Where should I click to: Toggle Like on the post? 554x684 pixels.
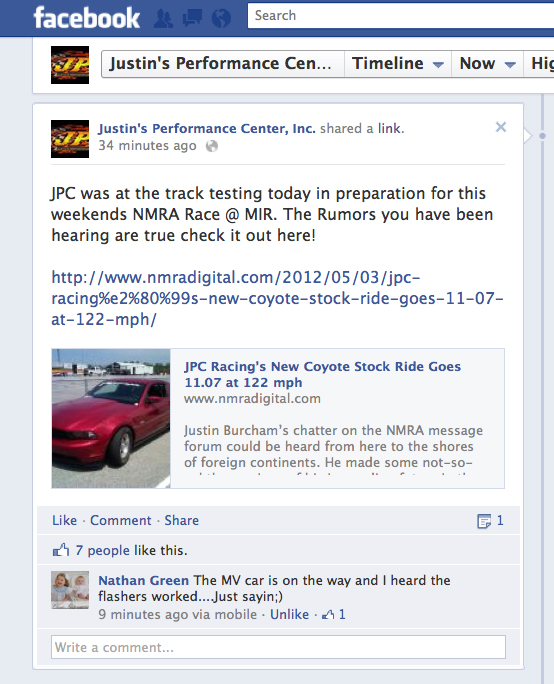(x=65, y=520)
